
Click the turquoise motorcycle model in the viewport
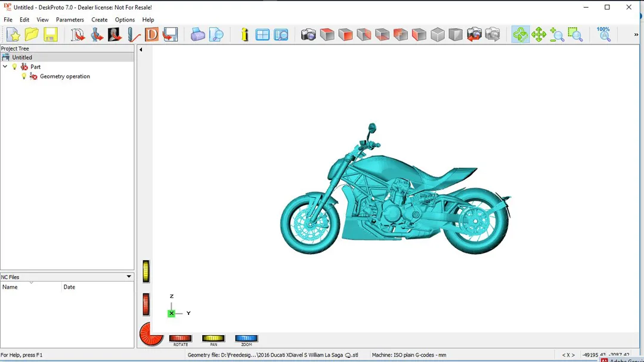pos(395,189)
